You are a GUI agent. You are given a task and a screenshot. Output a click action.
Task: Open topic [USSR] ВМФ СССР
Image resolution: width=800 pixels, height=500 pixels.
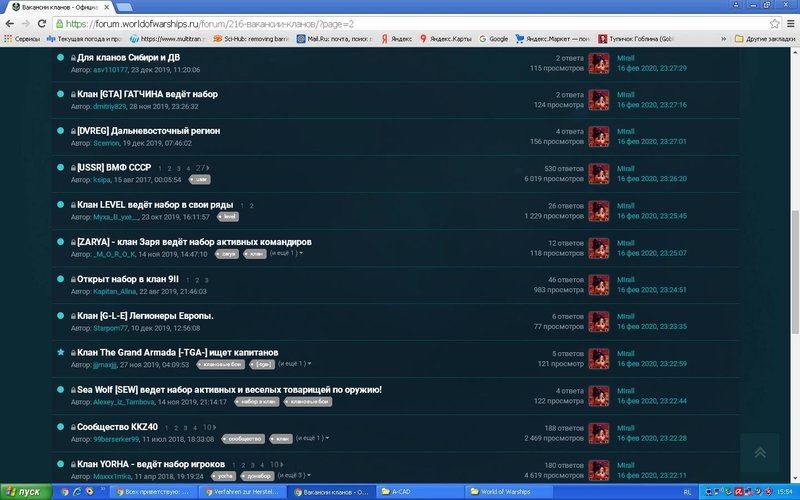114,167
